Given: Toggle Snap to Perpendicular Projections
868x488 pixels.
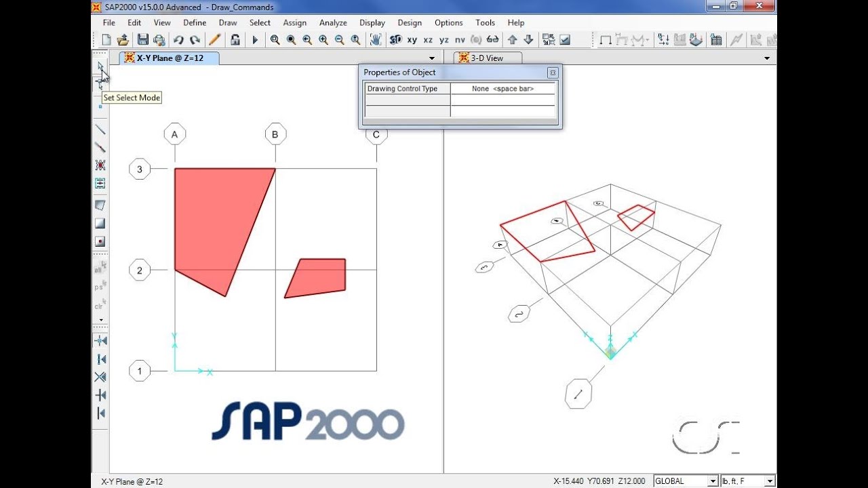Looking at the screenshot, I should pos(100,395).
